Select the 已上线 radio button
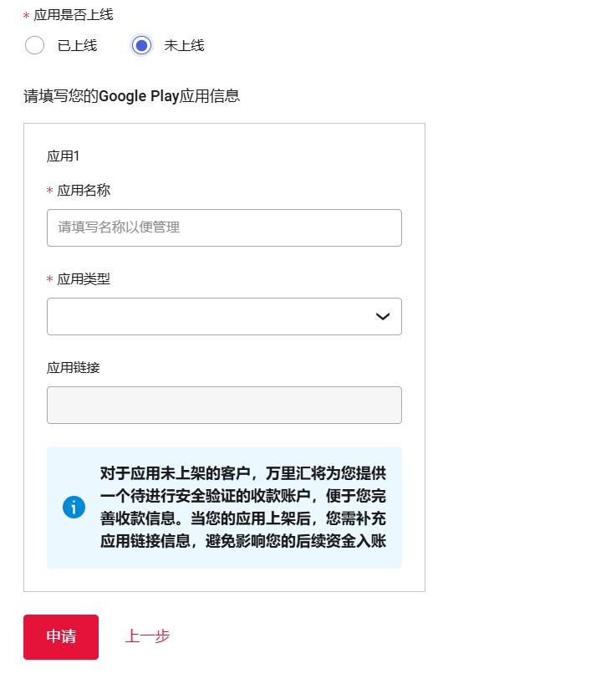This screenshot has width=616, height=684. coord(35,45)
